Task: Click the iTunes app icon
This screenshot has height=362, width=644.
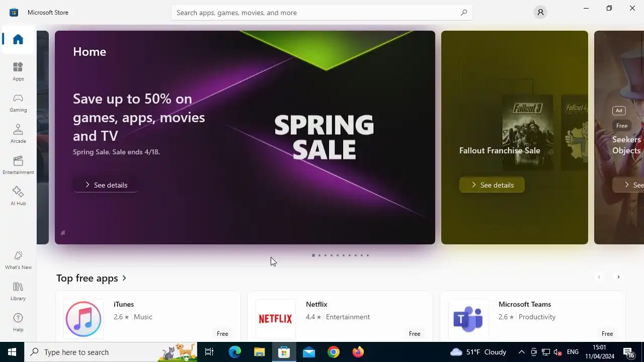Action: pos(84,319)
